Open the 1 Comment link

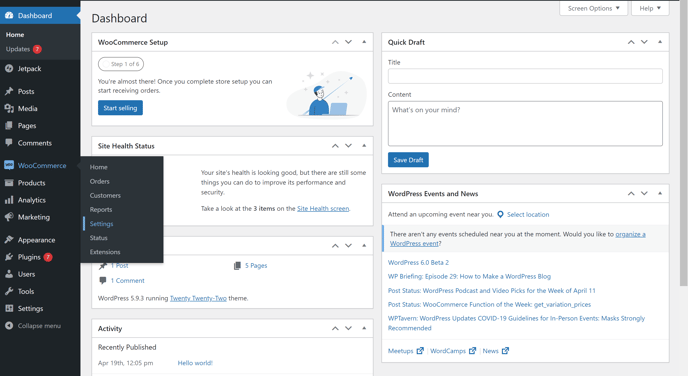127,280
